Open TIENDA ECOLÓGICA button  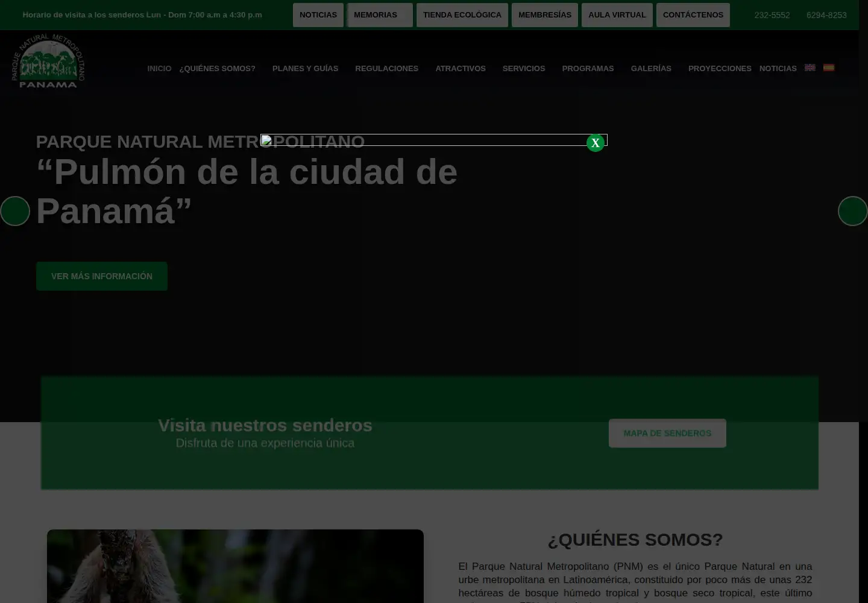pyautogui.click(x=462, y=15)
